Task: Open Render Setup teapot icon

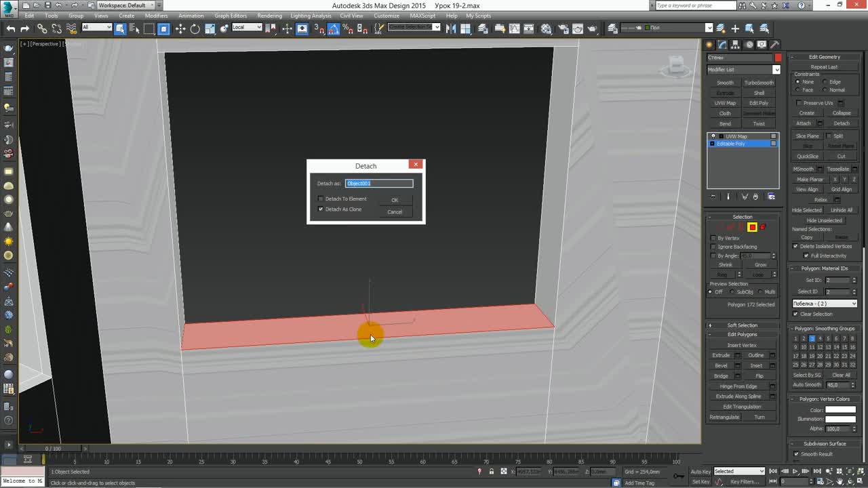Action: [x=564, y=28]
